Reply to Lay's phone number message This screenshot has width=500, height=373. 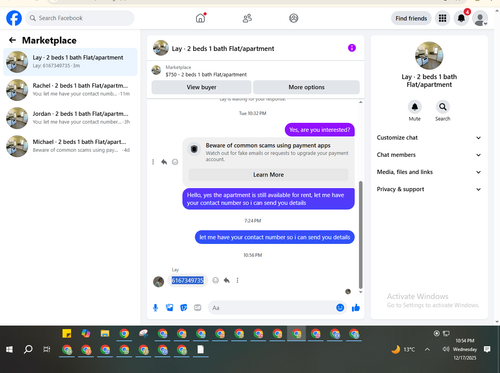227,280
